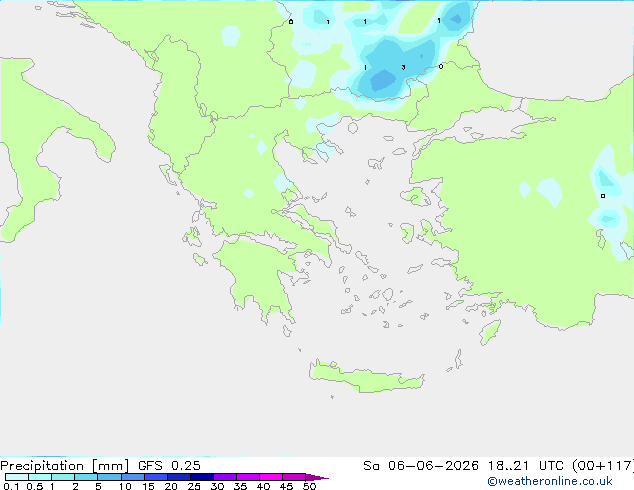Click the 'Sa 06-06-2026' date text
This screenshot has width=634, height=490.
click(x=421, y=466)
